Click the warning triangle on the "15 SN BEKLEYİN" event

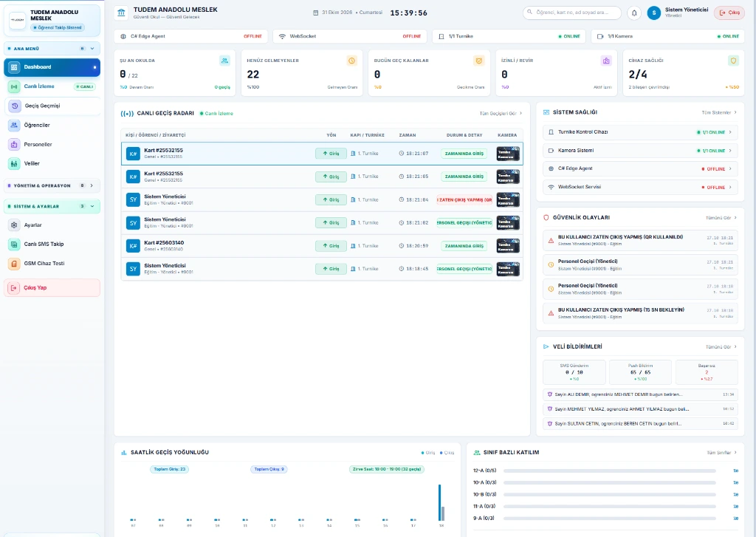551,313
